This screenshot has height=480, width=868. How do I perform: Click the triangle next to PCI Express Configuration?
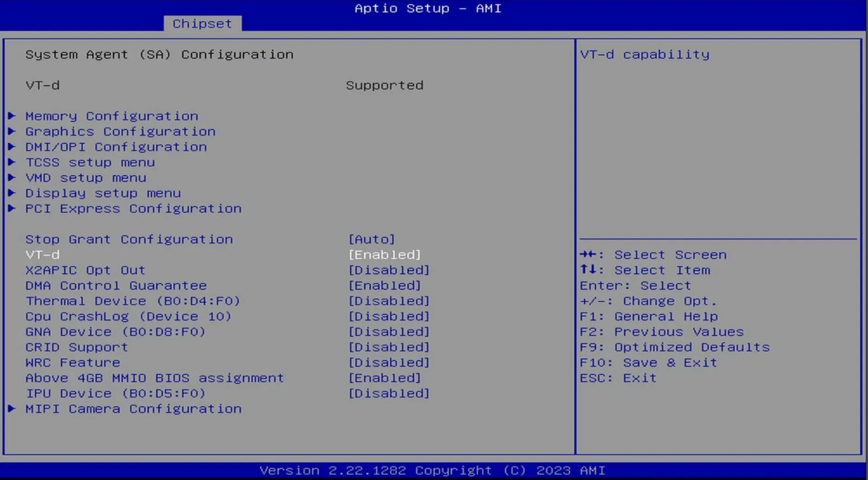11,208
